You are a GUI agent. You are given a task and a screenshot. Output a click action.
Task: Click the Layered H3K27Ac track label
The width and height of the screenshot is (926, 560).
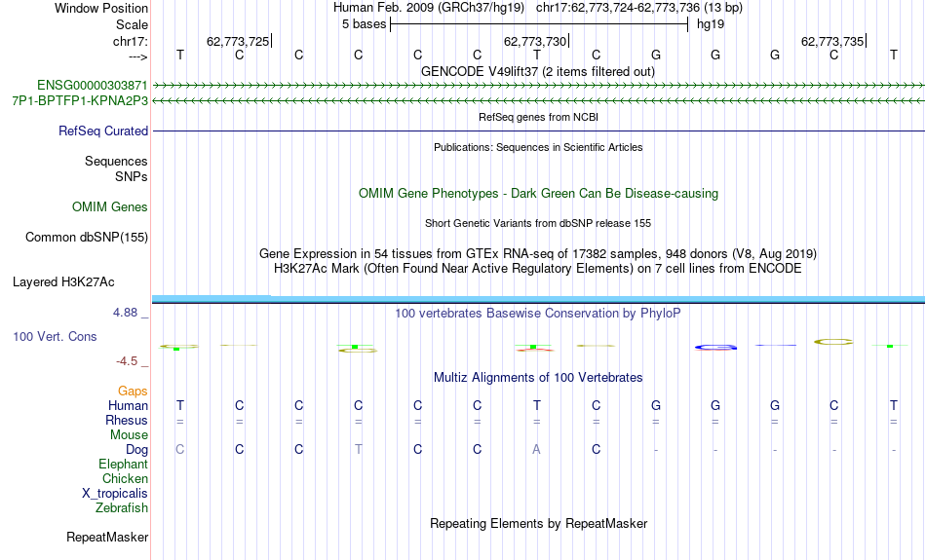click(63, 282)
